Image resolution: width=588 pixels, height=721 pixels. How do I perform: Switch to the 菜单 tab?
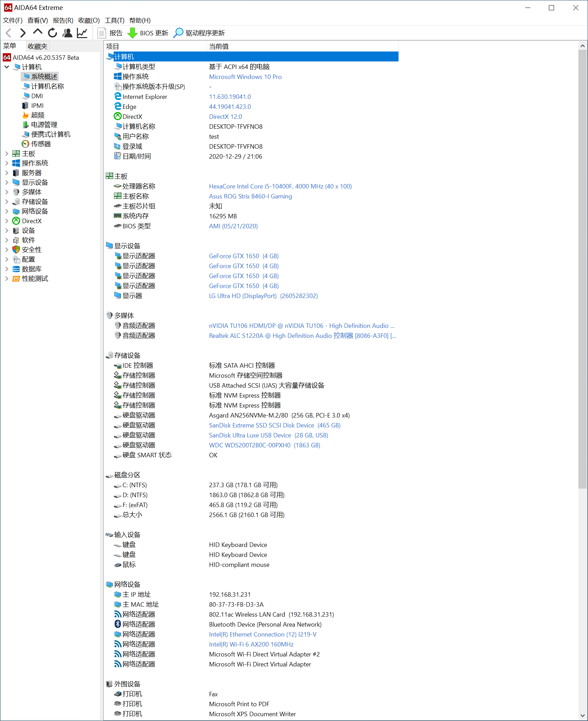point(10,46)
